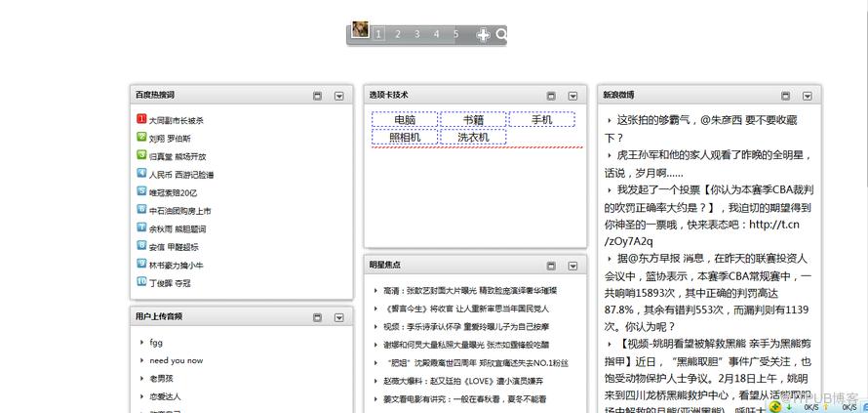Open the 赵薇大爆料 headline
The image size is (868, 413).
click(x=463, y=382)
